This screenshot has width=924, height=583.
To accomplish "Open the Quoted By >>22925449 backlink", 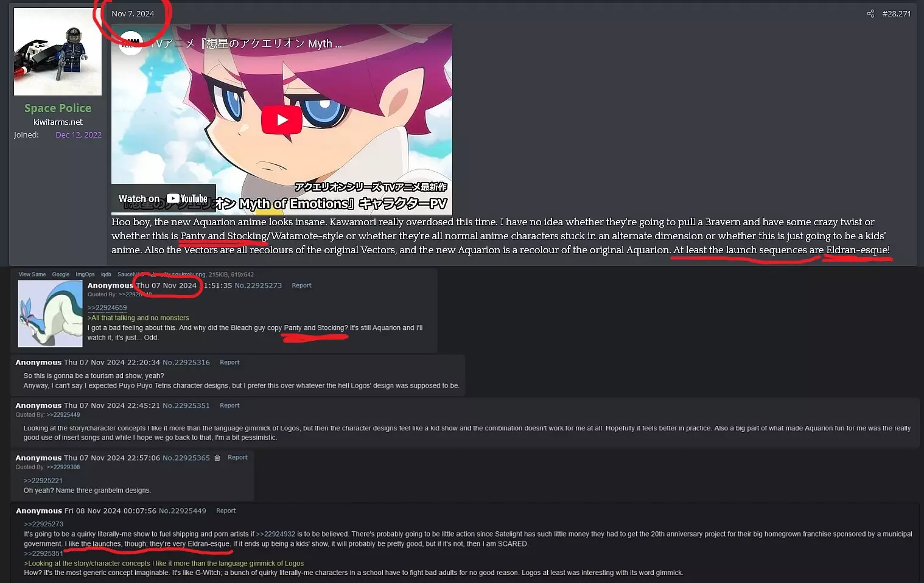I will (63, 415).
